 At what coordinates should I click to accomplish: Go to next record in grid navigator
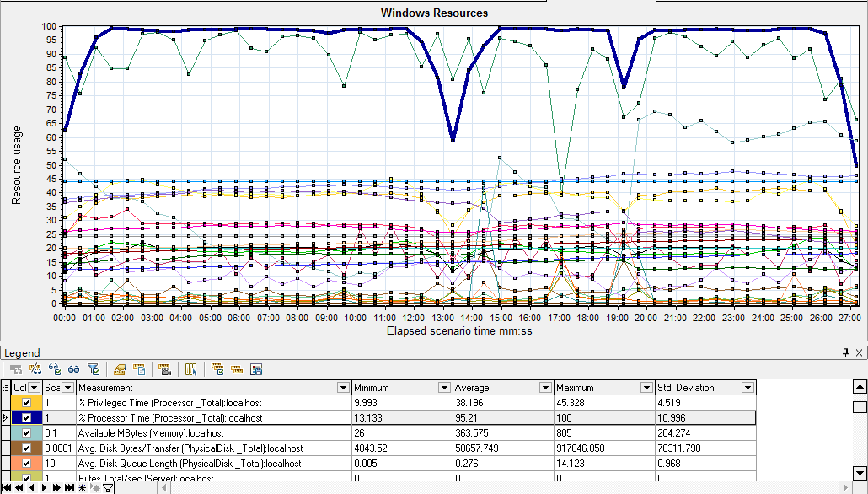pos(44,488)
